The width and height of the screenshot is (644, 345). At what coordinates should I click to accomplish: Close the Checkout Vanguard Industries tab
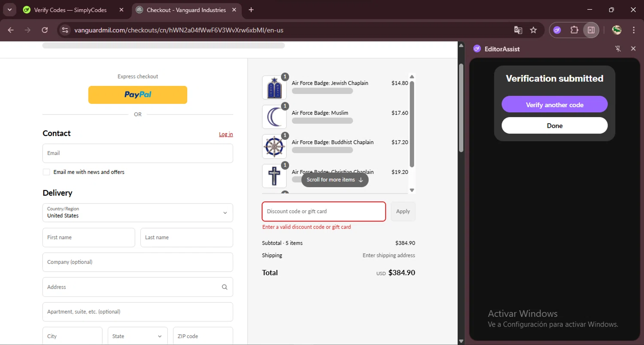234,10
